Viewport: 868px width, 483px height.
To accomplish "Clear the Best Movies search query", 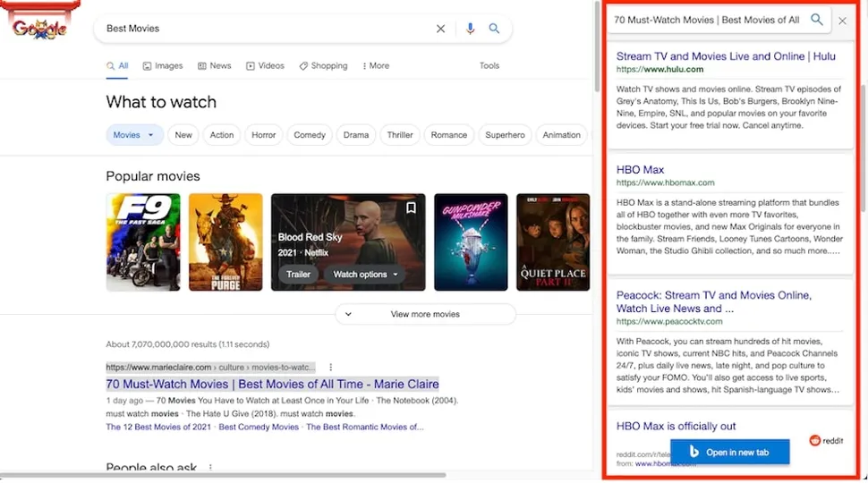I will pyautogui.click(x=440, y=29).
